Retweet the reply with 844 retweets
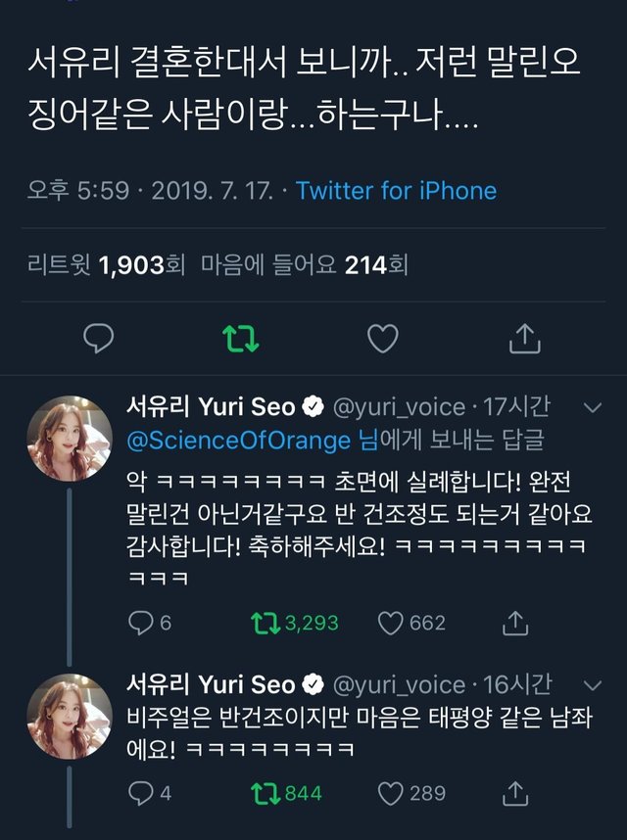Image resolution: width=627 pixels, height=840 pixels. (265, 793)
